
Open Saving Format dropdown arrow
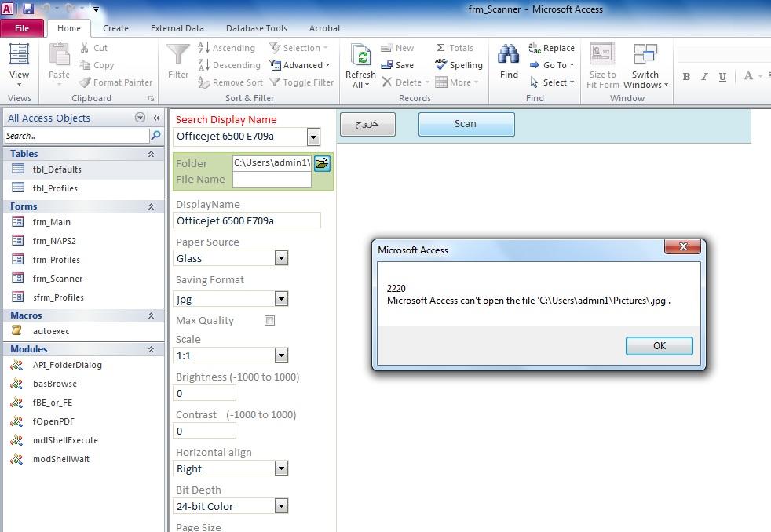(281, 299)
